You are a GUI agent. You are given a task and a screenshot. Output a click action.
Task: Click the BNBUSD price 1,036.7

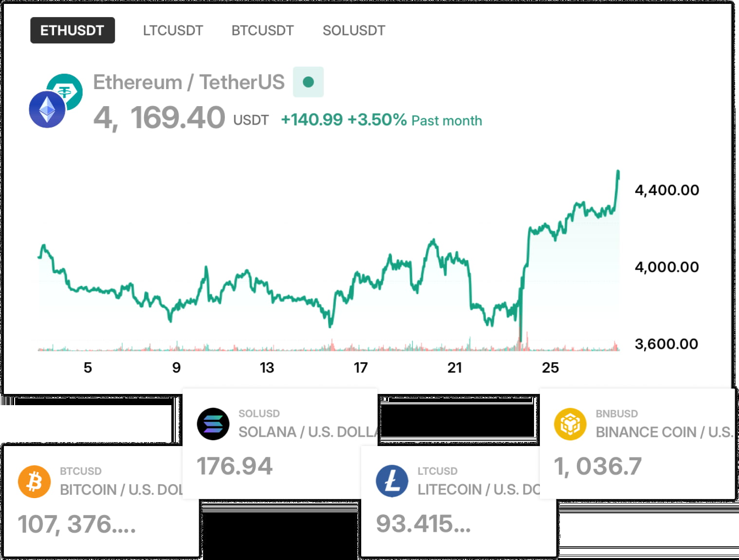598,466
